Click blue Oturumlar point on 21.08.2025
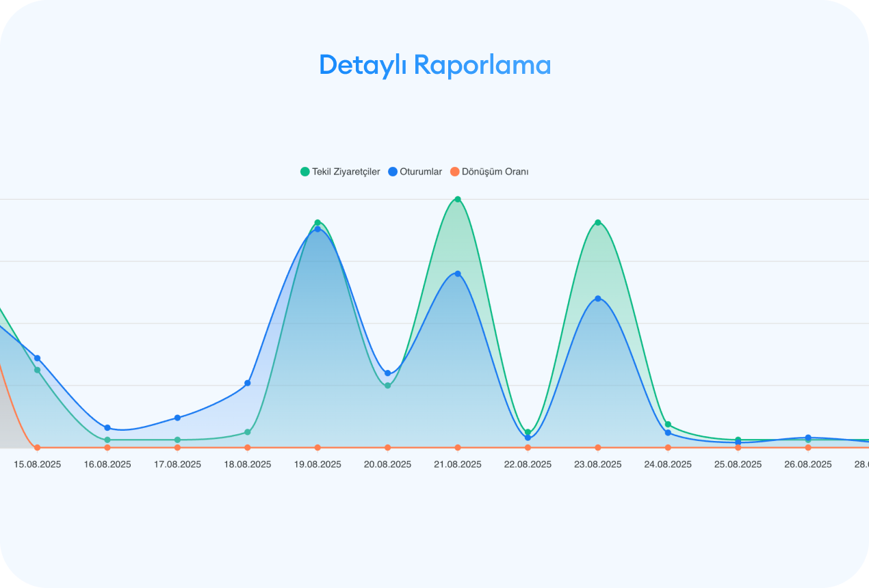The image size is (869, 588). [458, 273]
